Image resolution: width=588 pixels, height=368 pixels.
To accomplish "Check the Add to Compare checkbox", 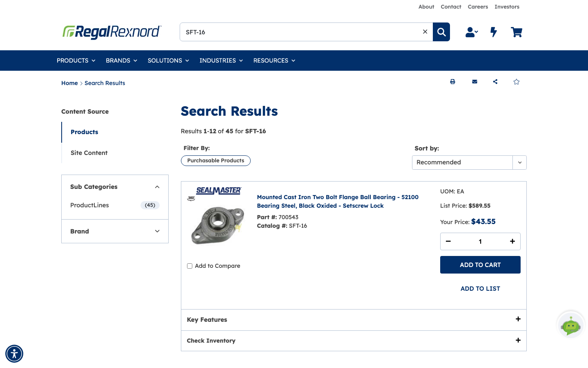I will (x=189, y=266).
